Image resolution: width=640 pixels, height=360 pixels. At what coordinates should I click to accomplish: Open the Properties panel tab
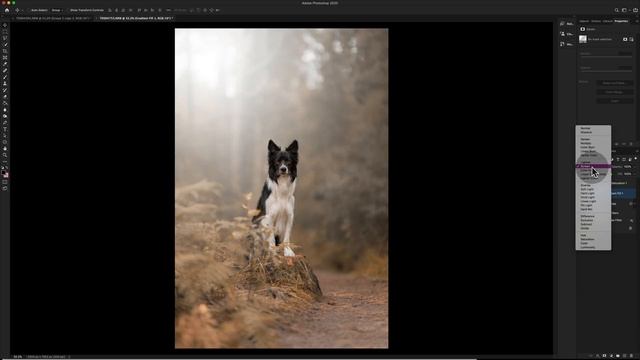[x=621, y=21]
